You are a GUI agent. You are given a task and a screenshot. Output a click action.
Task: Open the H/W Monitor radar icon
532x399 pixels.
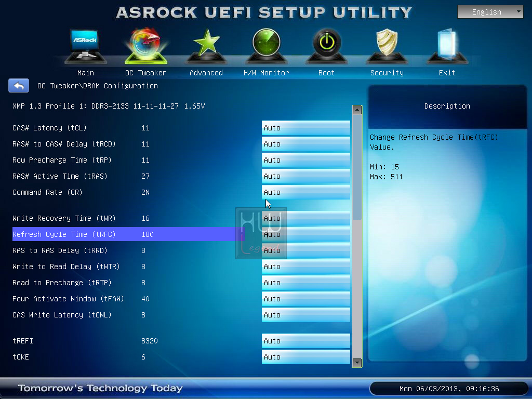(x=267, y=46)
